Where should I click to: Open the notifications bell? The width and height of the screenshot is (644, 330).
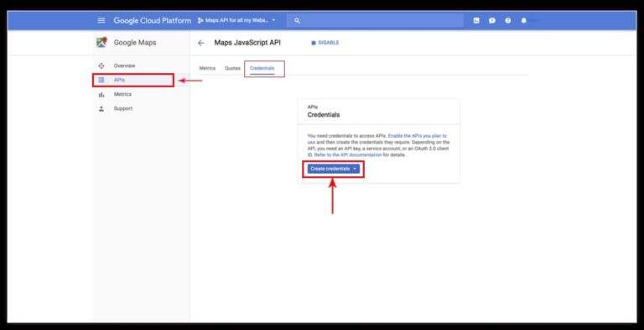(523, 21)
